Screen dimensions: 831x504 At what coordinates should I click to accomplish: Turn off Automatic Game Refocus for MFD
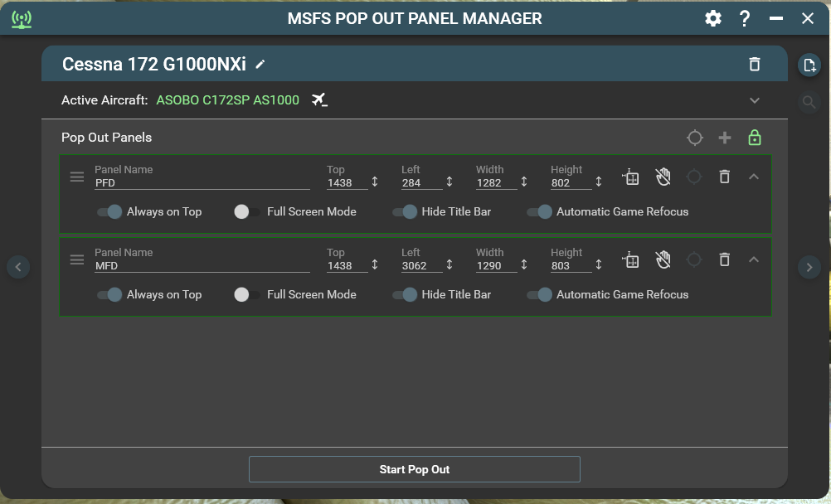point(540,294)
